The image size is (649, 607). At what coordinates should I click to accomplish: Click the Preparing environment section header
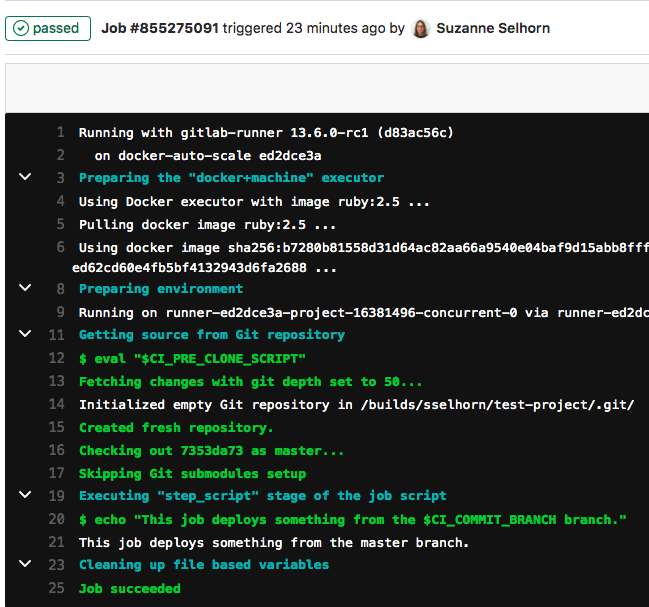(x=161, y=289)
